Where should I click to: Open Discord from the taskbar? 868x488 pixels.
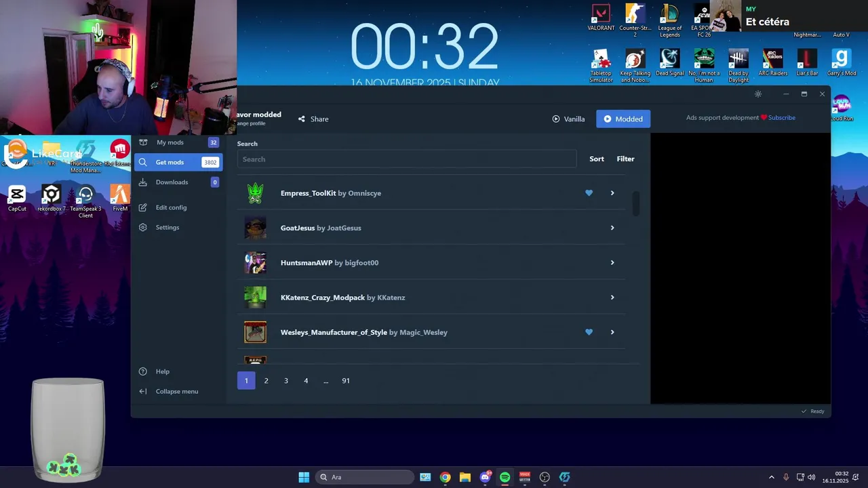point(485,477)
